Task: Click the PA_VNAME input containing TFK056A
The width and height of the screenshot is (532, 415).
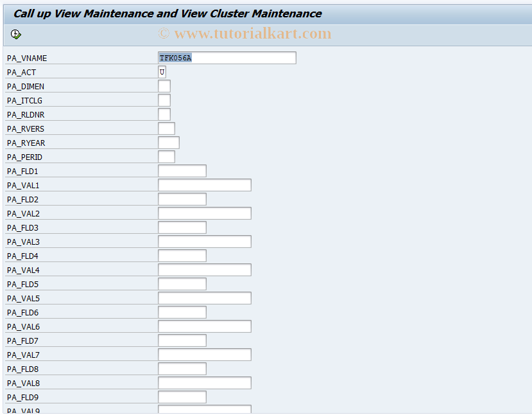Action: 226,58
